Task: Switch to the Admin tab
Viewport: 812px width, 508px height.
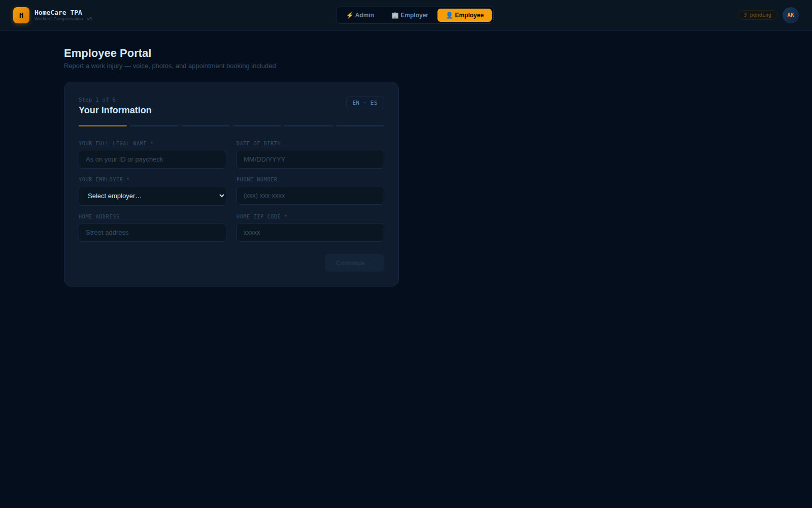Action: pyautogui.click(x=360, y=15)
